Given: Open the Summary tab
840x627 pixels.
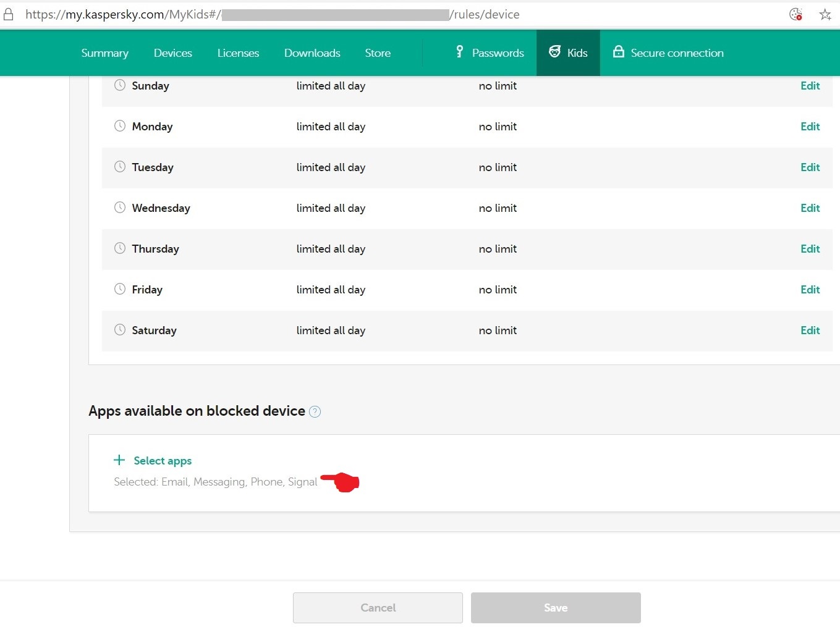Looking at the screenshot, I should 105,53.
